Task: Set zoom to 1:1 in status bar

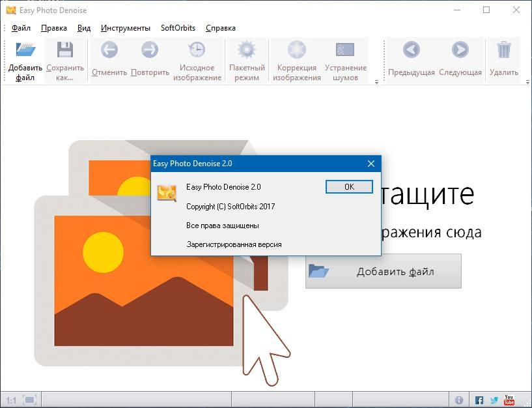Action: pos(11,400)
